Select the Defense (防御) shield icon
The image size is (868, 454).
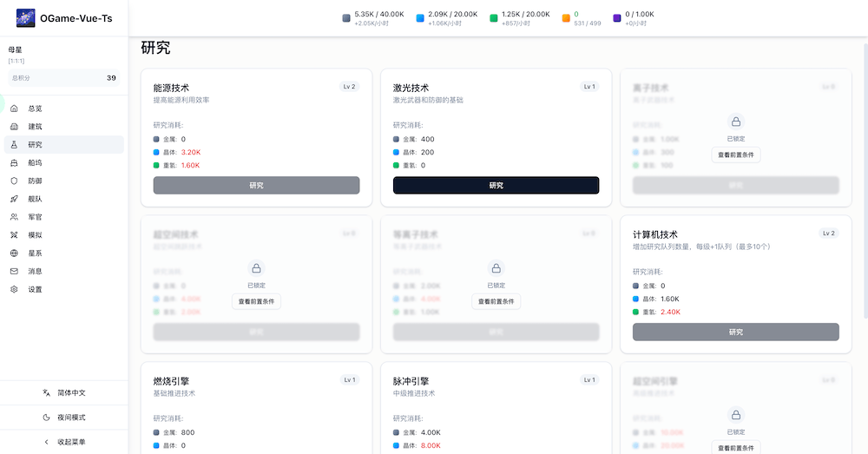pos(14,181)
